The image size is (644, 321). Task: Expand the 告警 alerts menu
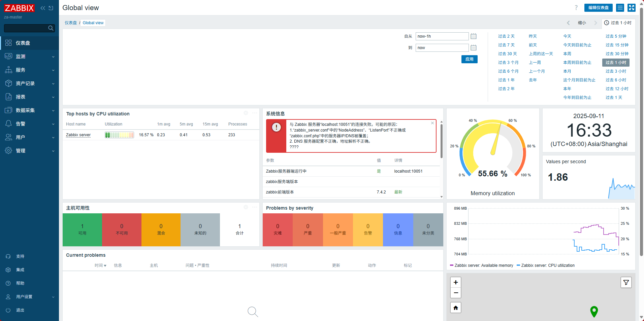(29, 124)
